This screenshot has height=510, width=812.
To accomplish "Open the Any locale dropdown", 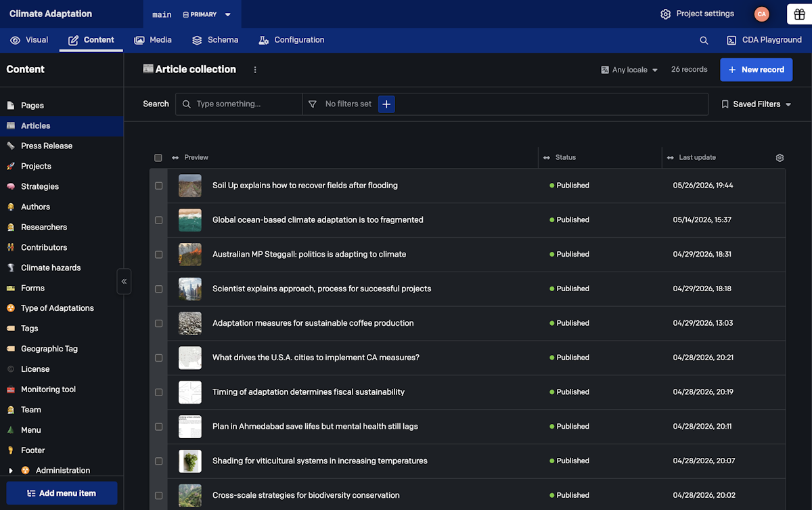I will point(629,70).
